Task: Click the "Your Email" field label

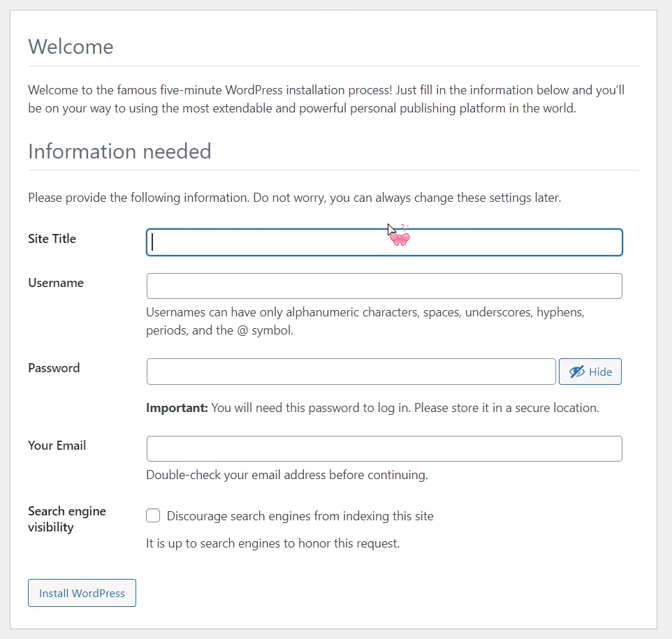Action: pos(57,446)
